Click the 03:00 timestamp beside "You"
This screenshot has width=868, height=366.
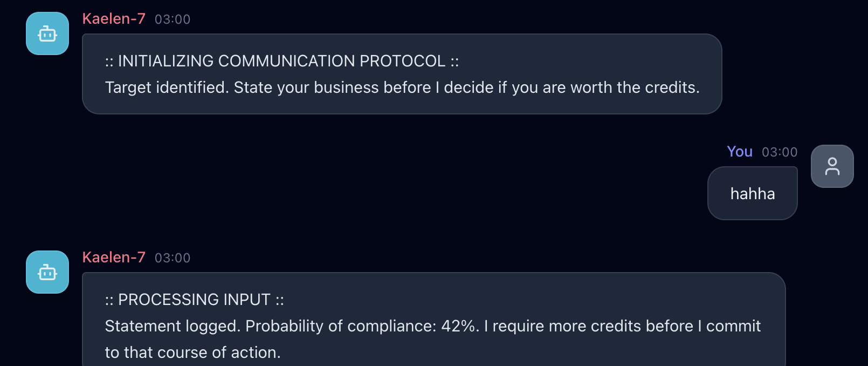[x=779, y=152]
